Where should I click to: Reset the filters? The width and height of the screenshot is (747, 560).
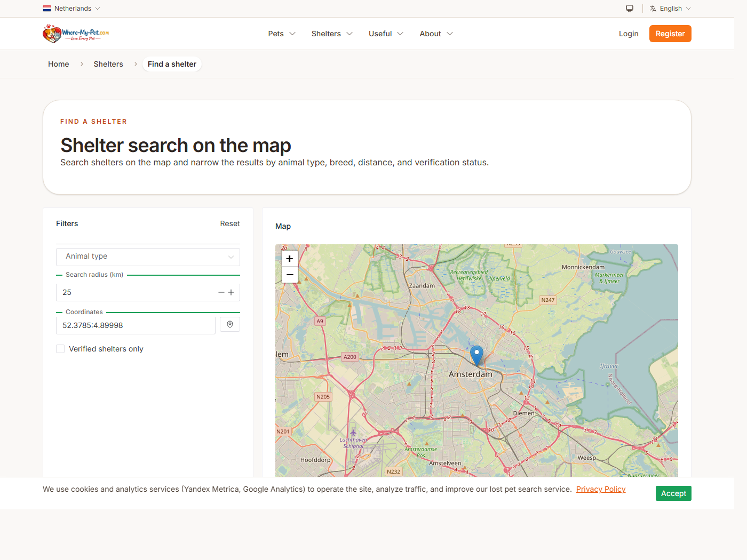point(229,223)
